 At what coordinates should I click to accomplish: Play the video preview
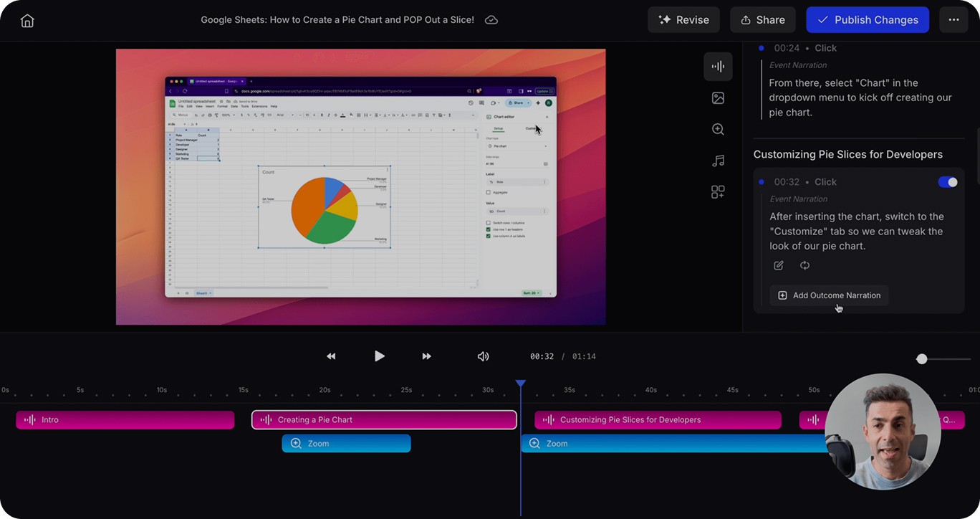(379, 356)
